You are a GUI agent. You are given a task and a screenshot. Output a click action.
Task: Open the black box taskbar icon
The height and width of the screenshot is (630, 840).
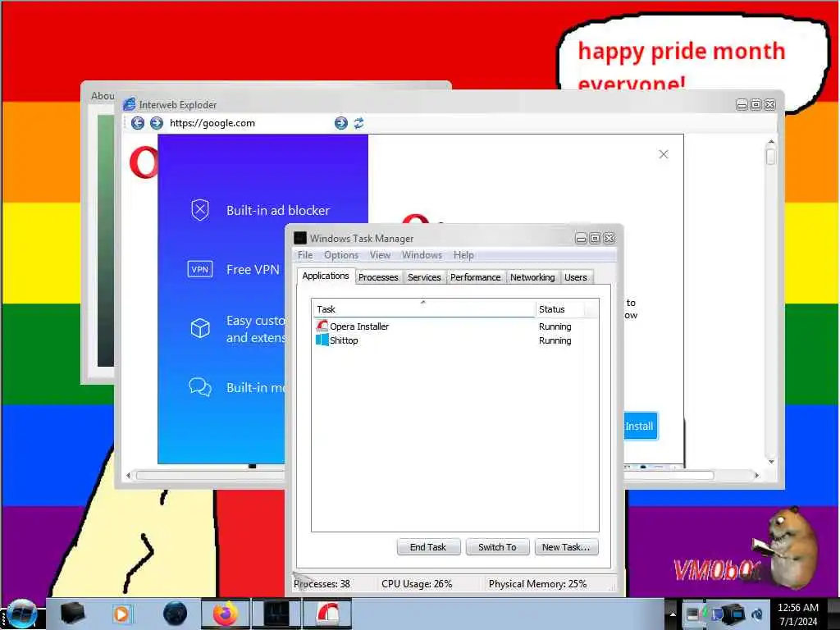73,614
